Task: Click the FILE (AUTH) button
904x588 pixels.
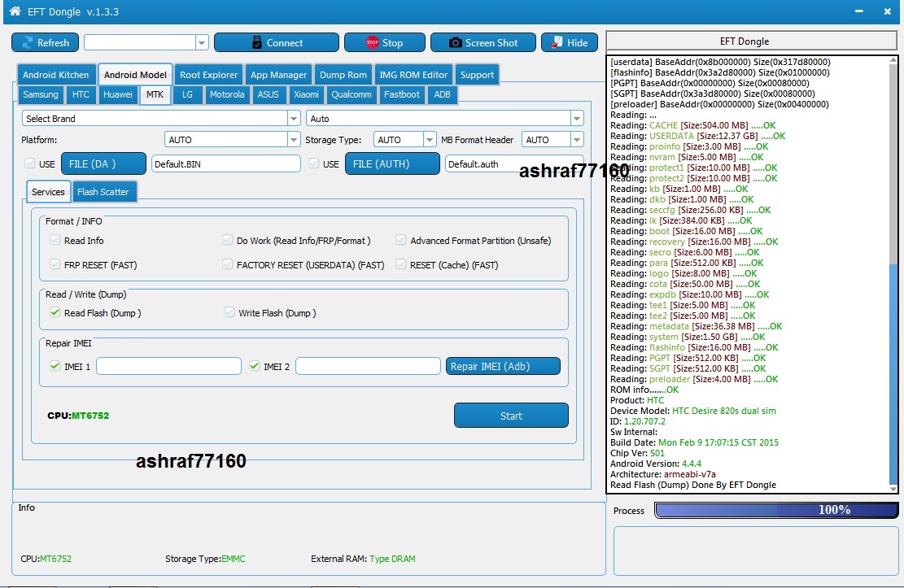Action: click(x=392, y=163)
